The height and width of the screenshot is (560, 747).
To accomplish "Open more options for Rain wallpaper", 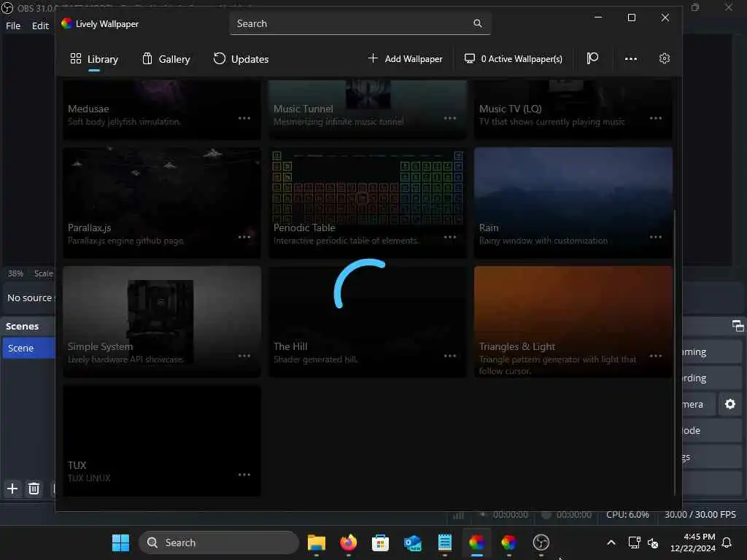I will tap(656, 237).
